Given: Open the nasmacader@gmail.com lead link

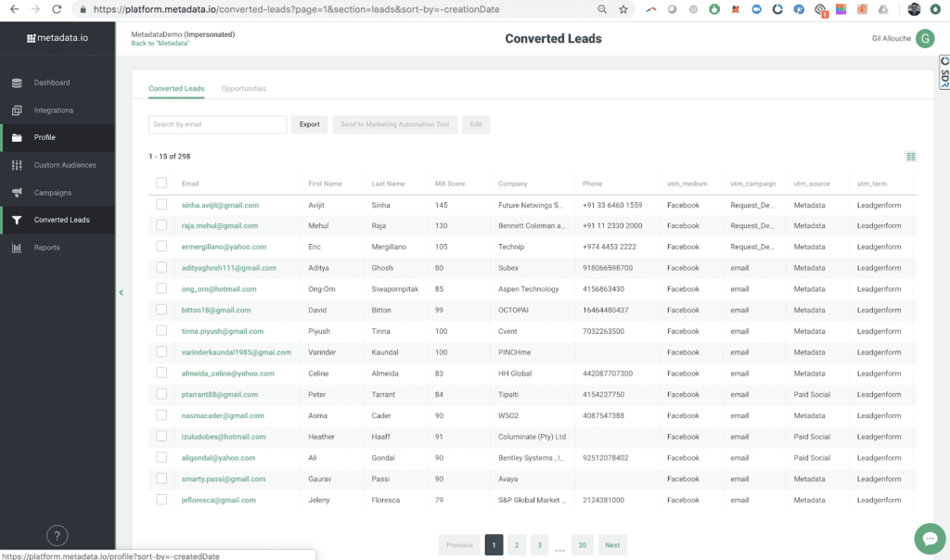Looking at the screenshot, I should click(x=223, y=416).
